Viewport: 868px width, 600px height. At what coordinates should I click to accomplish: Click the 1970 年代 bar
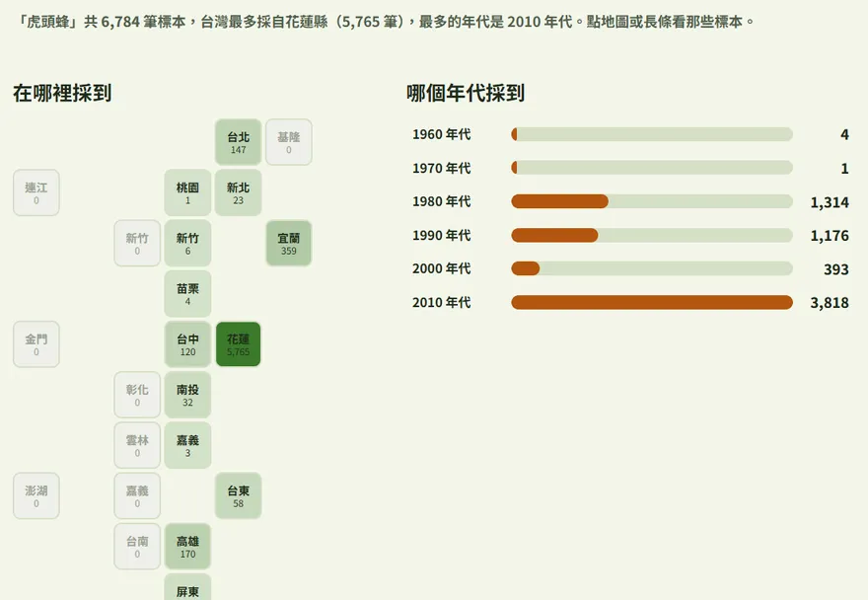tap(652, 168)
